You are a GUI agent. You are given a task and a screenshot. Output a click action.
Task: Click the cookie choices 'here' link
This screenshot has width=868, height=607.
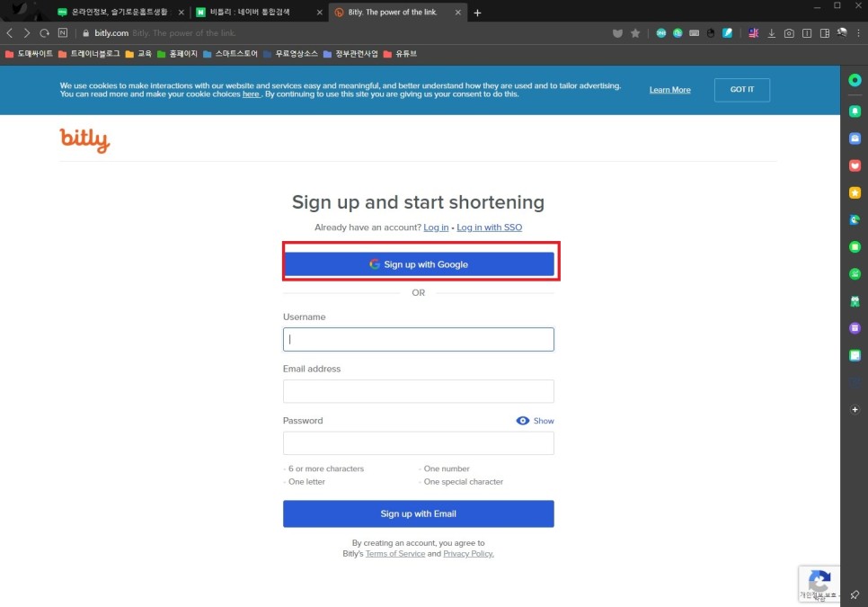251,94
